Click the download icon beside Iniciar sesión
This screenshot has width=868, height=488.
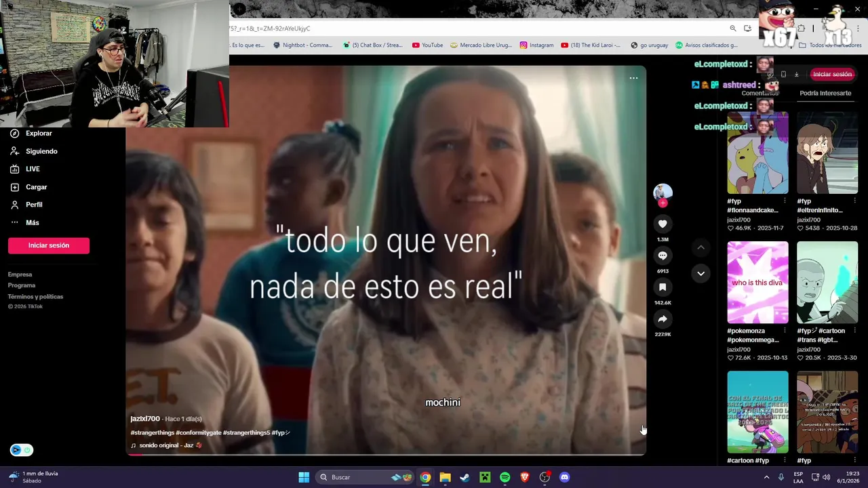coord(797,75)
